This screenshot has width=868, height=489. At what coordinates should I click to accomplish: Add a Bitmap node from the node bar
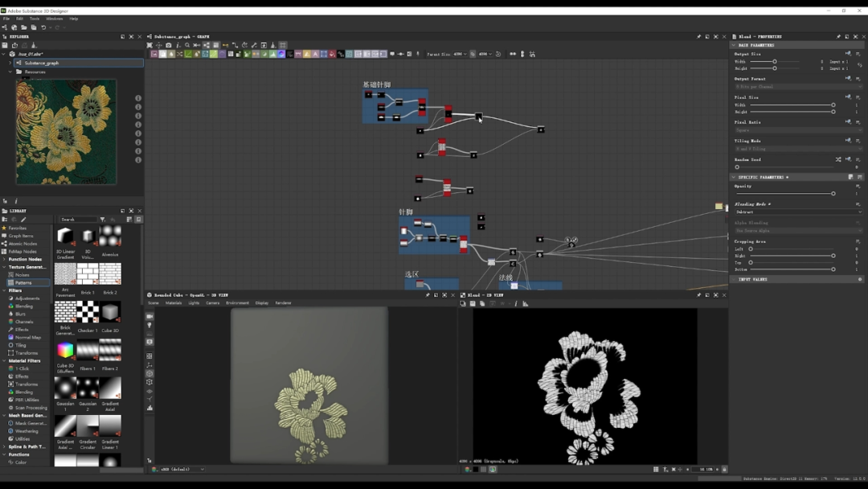(154, 54)
